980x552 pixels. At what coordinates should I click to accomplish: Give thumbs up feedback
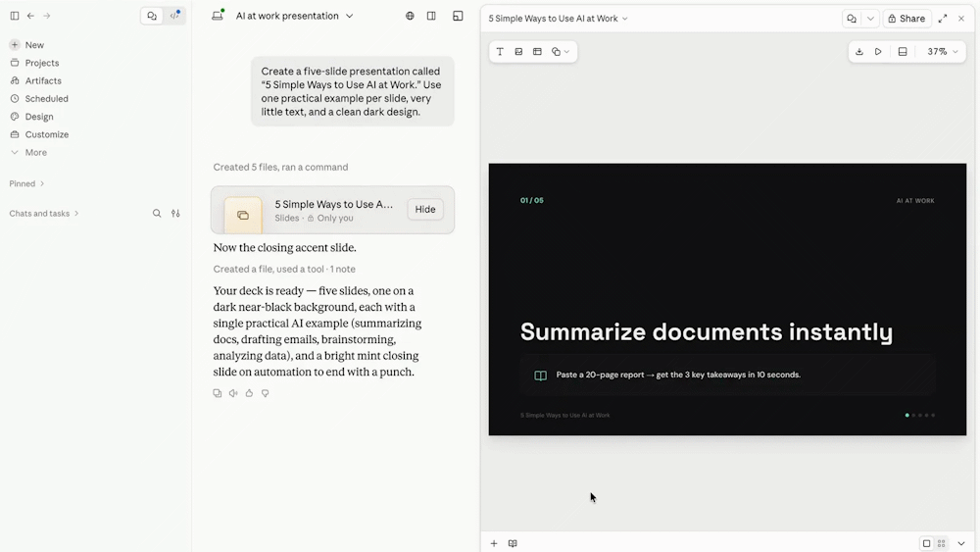[x=249, y=393]
